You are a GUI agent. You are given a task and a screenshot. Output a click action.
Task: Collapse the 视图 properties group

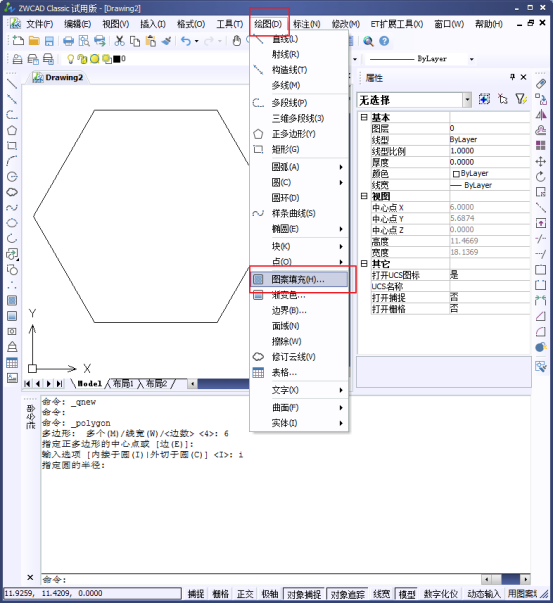tap(364, 196)
